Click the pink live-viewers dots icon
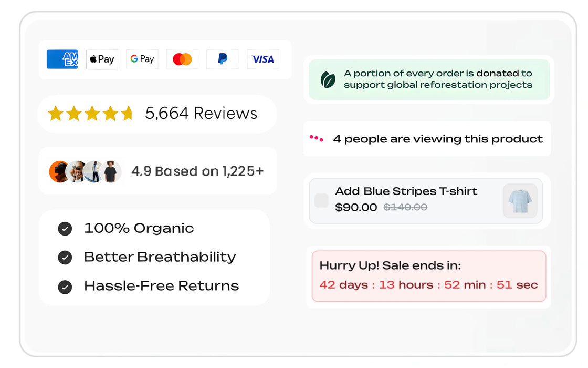Image resolution: width=588 pixels, height=368 pixels. pos(315,138)
